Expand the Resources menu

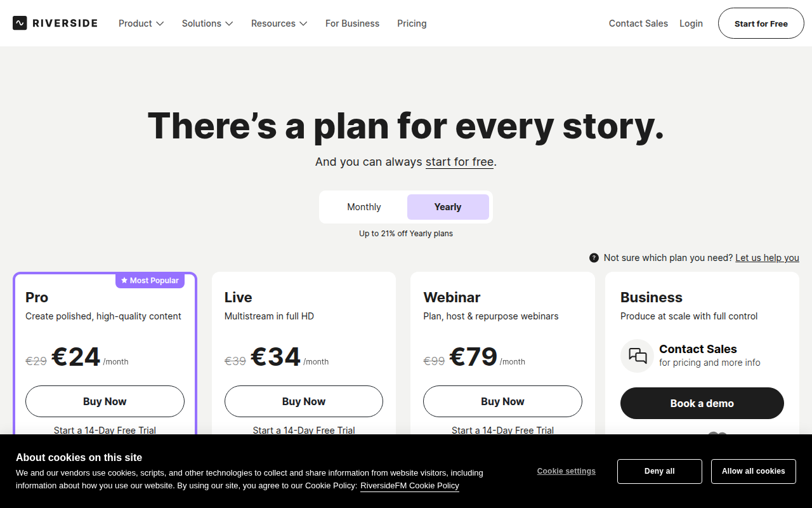click(279, 23)
